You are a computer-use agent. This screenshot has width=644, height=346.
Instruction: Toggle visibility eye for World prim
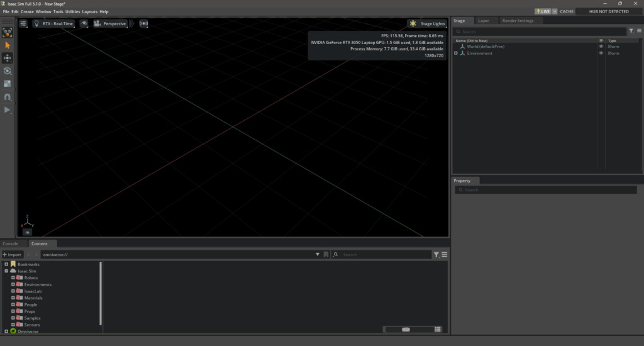[601, 47]
